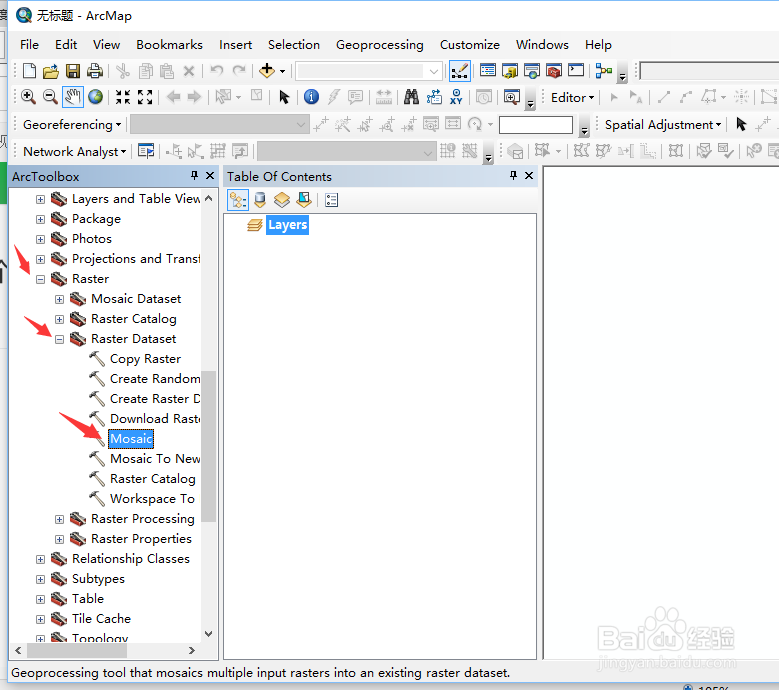The height and width of the screenshot is (690, 779).
Task: Expand the Package toolset
Action: click(40, 220)
